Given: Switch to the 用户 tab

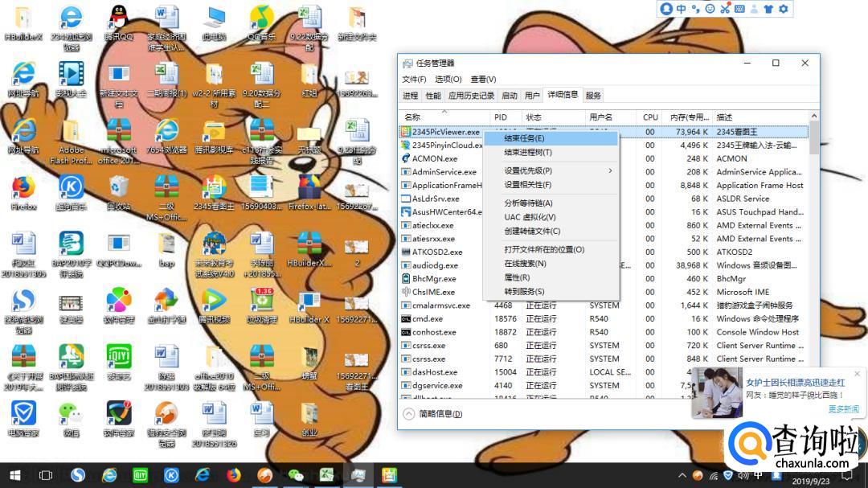Looking at the screenshot, I should tap(532, 96).
